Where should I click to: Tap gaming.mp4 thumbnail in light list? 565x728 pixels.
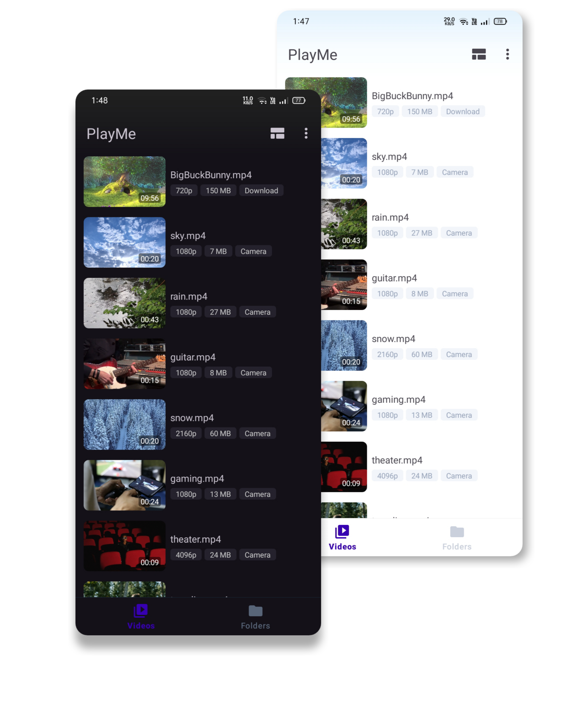(x=344, y=406)
